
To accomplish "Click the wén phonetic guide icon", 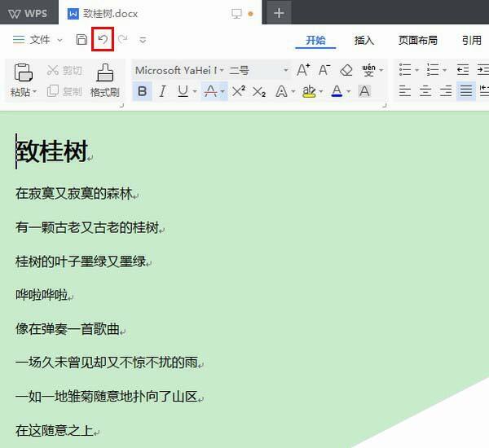I will (x=368, y=70).
